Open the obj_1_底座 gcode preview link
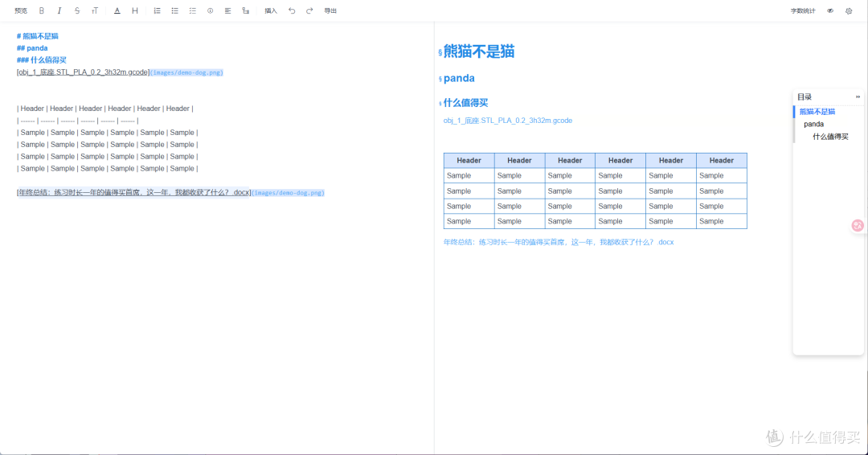The height and width of the screenshot is (455, 868). [508, 120]
